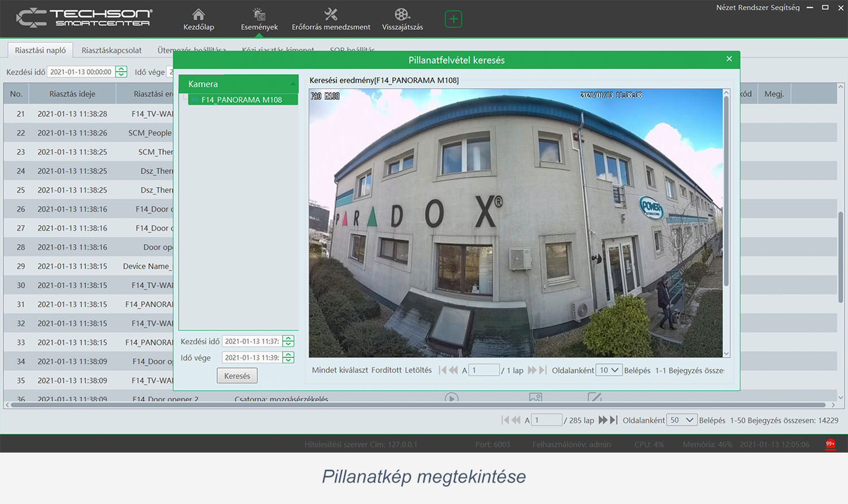Click the Keresés search button

click(237, 376)
